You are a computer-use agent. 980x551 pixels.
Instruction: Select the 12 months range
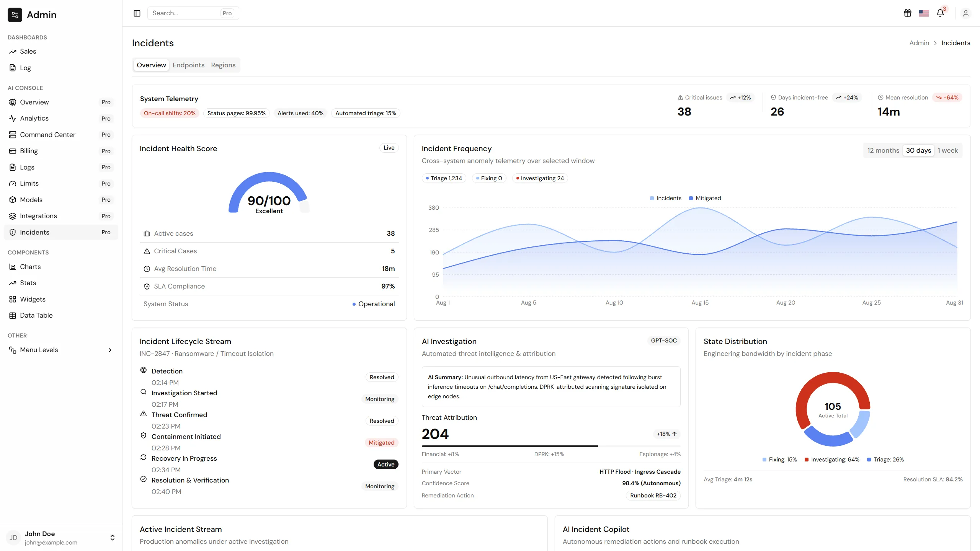coord(883,150)
